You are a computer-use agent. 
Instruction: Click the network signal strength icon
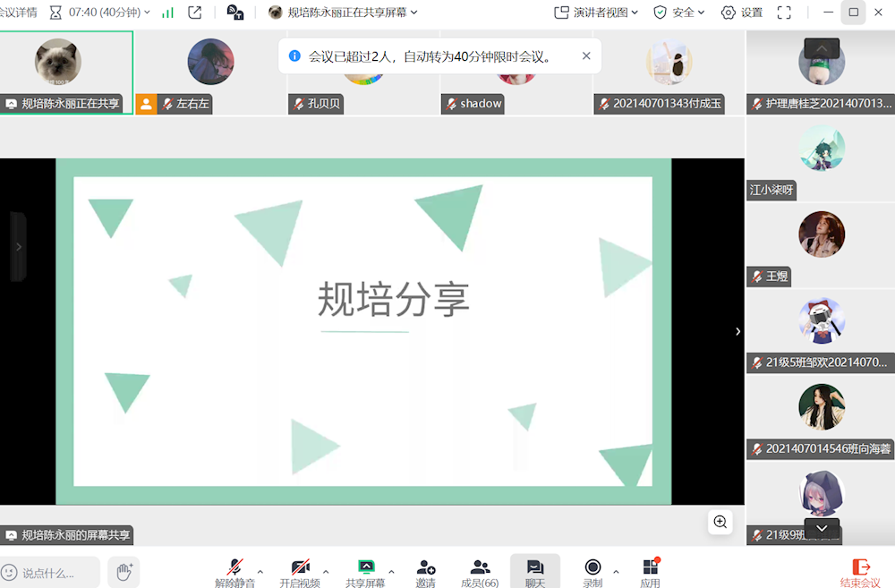[168, 13]
